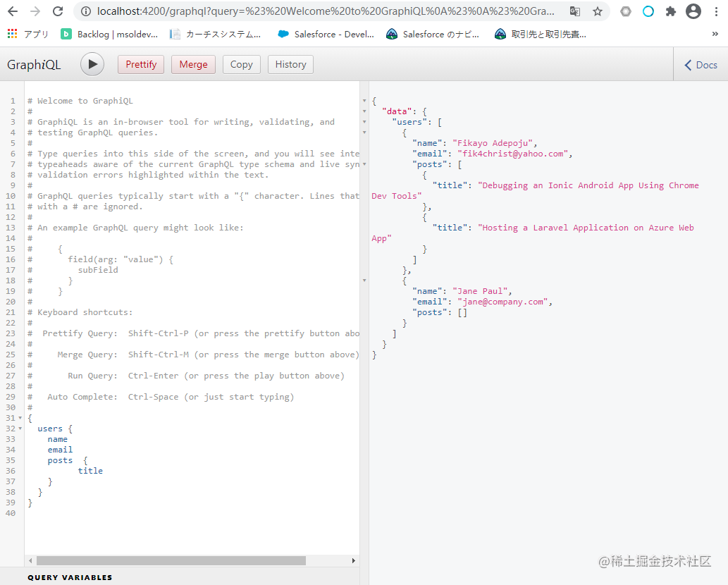
Task: Click the "title" field in the query
Action: point(90,471)
